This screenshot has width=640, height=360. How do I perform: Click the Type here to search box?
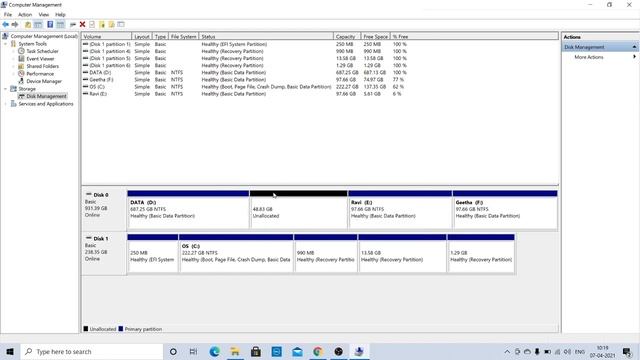[92, 351]
